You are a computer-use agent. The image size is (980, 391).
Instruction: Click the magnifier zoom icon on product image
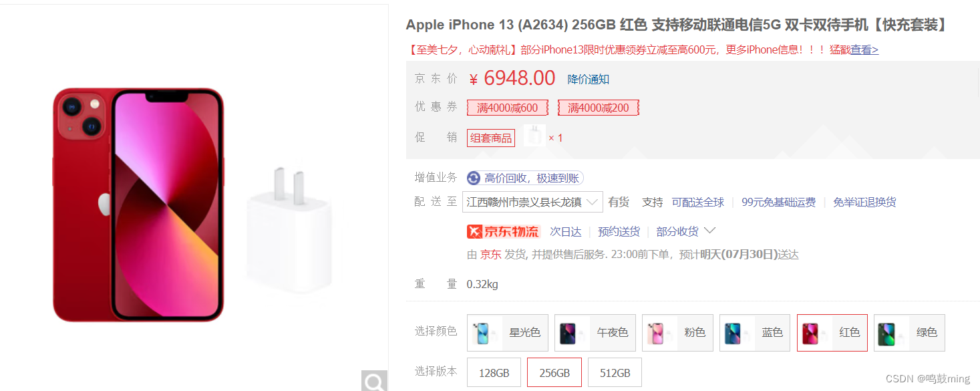click(374, 381)
